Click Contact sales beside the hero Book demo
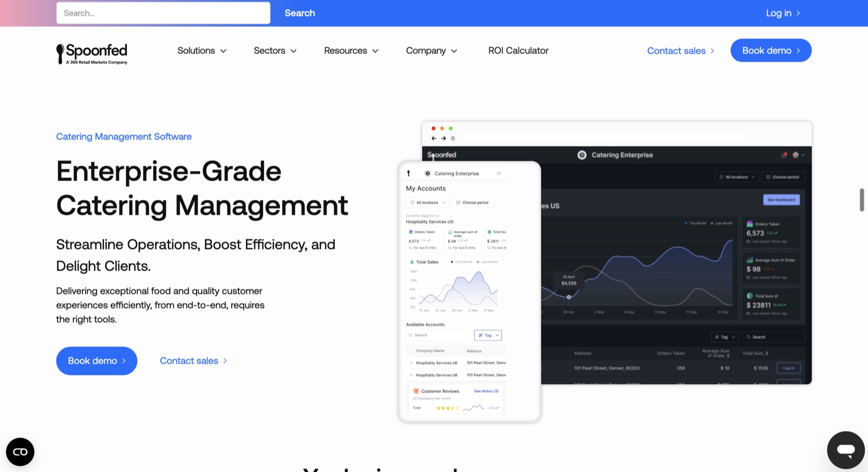This screenshot has height=472, width=868. (194, 361)
